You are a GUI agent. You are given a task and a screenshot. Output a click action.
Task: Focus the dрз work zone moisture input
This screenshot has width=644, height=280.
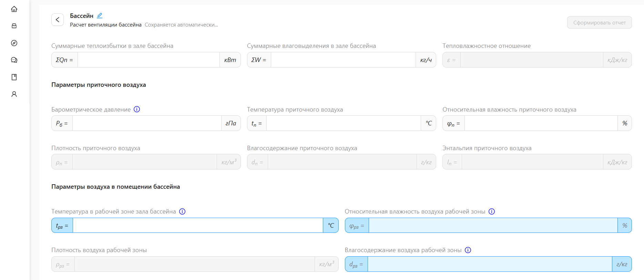pos(490,264)
